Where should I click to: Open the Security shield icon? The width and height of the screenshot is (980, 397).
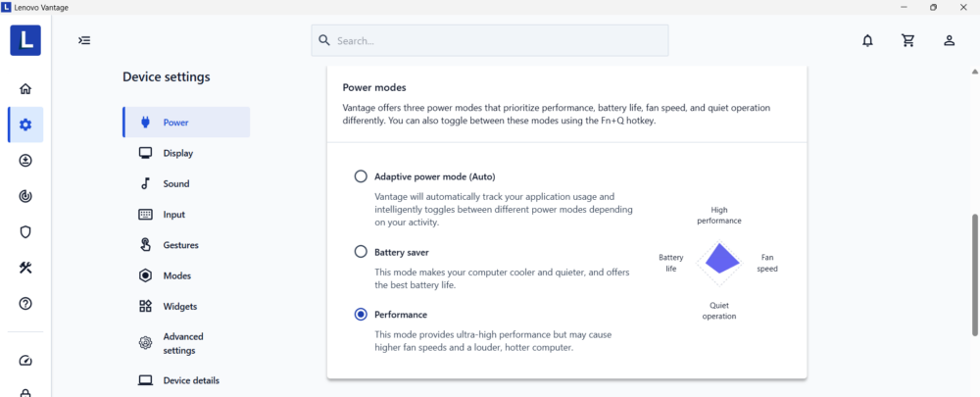click(x=25, y=232)
